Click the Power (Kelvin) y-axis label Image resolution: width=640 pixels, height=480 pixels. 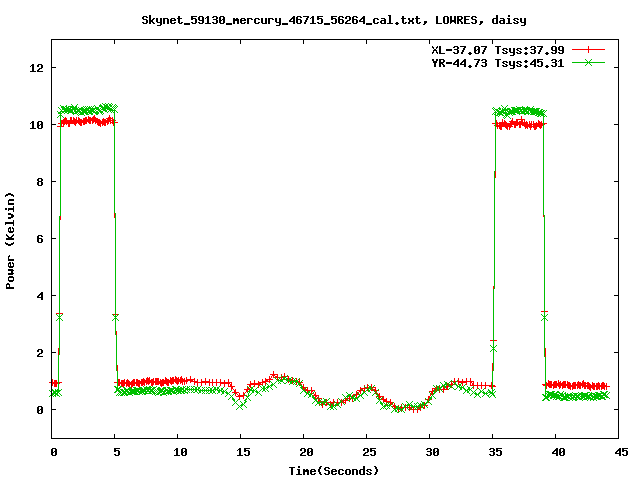click(10, 241)
